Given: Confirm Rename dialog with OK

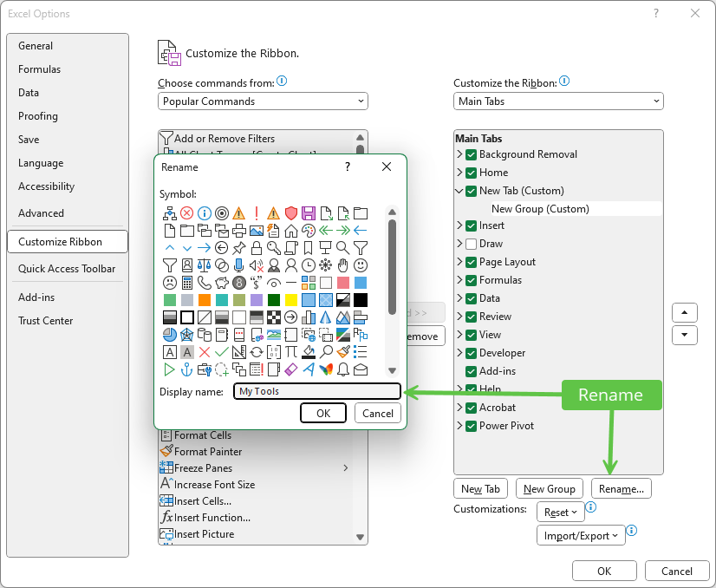Looking at the screenshot, I should [323, 414].
